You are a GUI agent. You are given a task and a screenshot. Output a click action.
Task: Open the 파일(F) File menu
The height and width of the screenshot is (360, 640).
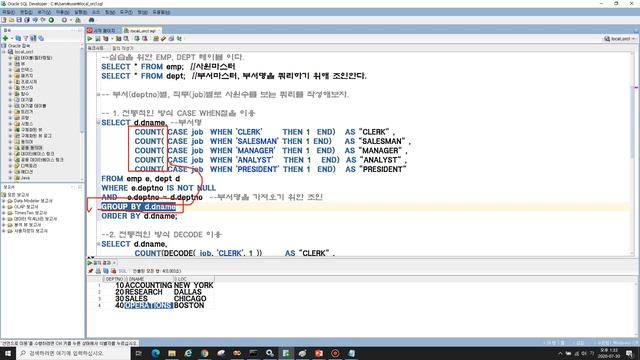point(8,12)
